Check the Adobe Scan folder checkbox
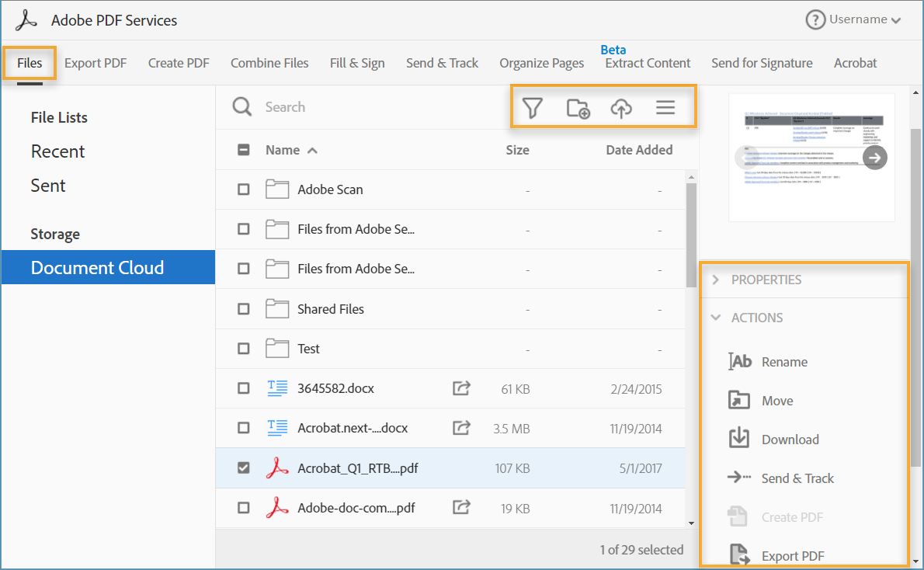The width and height of the screenshot is (924, 570). [243, 189]
